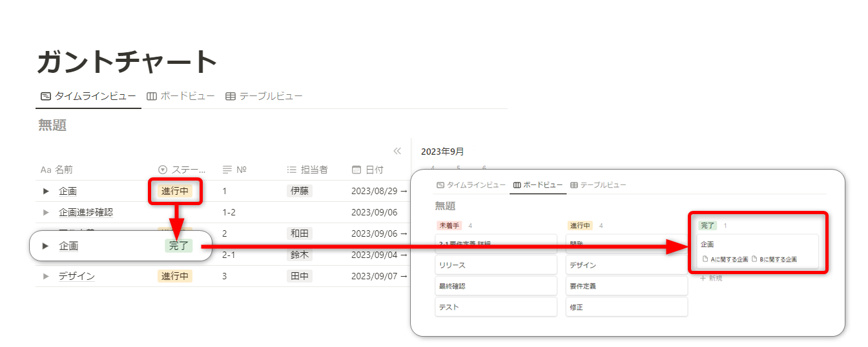
Task: Open the 企画進捗確認 page name link
Action: click(x=86, y=212)
